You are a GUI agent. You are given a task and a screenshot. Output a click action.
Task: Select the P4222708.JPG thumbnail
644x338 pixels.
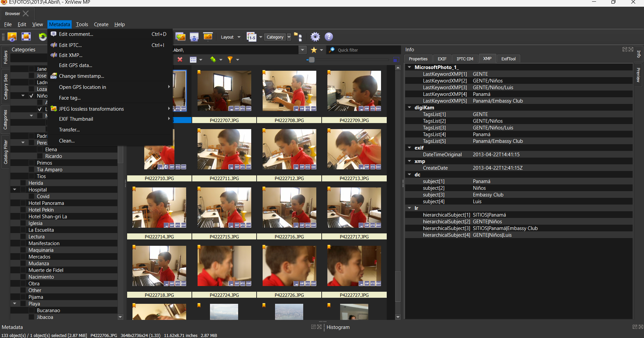point(289,91)
